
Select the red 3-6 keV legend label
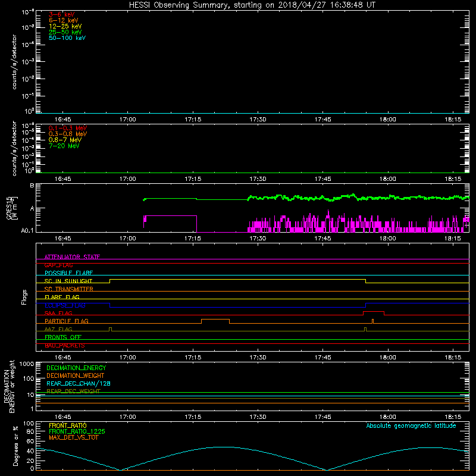tap(62, 14)
